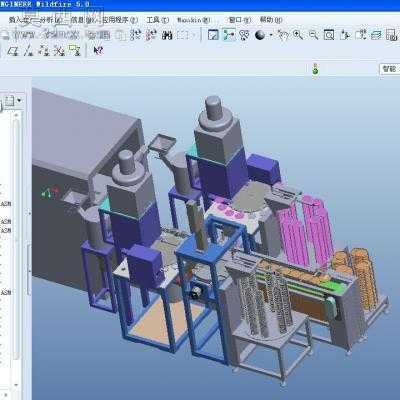This screenshot has width=400, height=400.
Task: Click the shaded sphere appearance icon
Action: (x=260, y=35)
